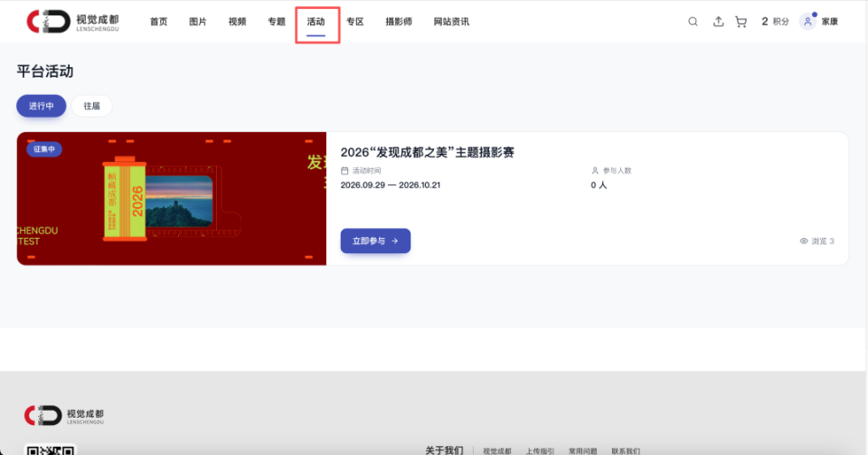Click the person icon next to 参与人数

tap(595, 170)
